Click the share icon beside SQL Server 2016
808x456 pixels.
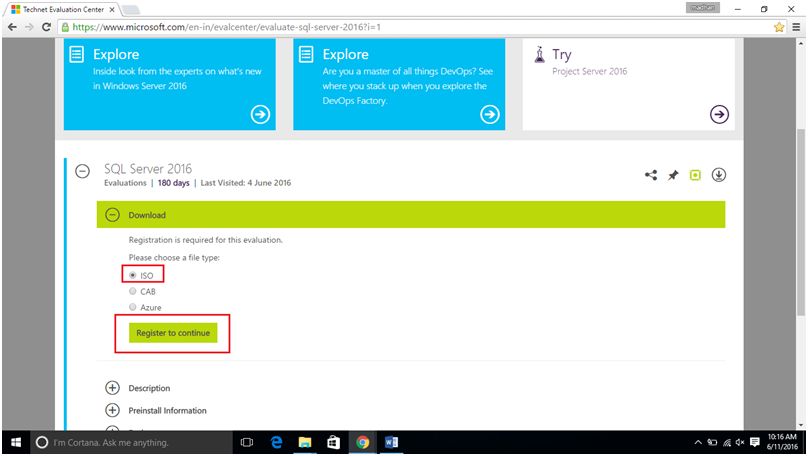[x=651, y=175]
